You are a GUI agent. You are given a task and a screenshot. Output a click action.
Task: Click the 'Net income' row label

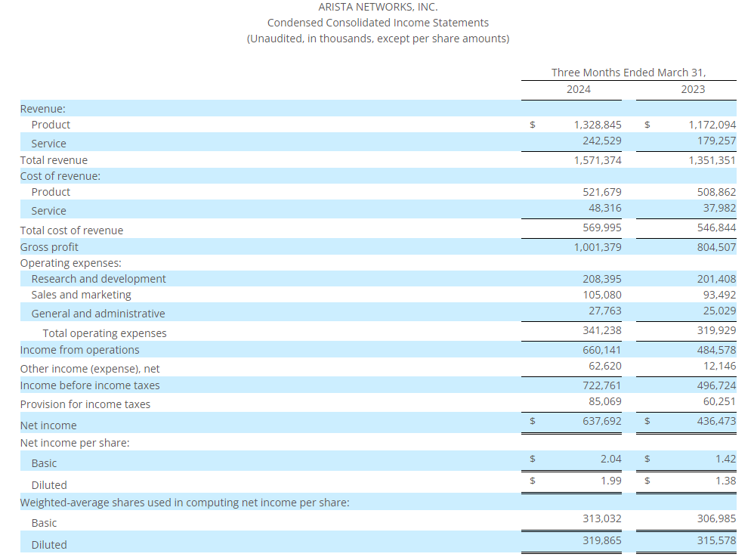(48, 425)
